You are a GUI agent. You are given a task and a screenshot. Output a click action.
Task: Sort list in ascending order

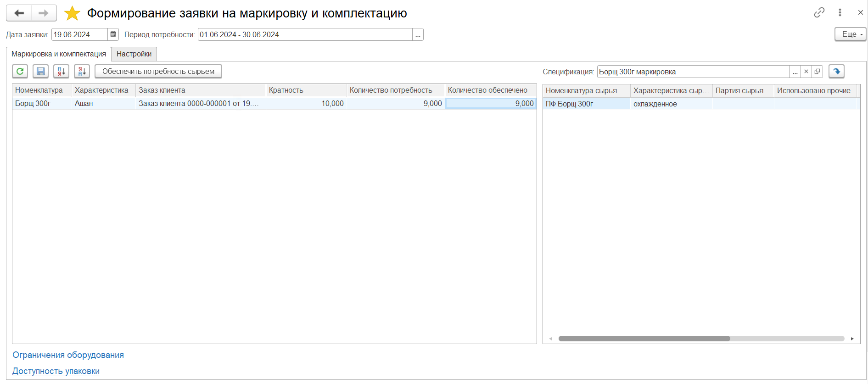click(61, 72)
